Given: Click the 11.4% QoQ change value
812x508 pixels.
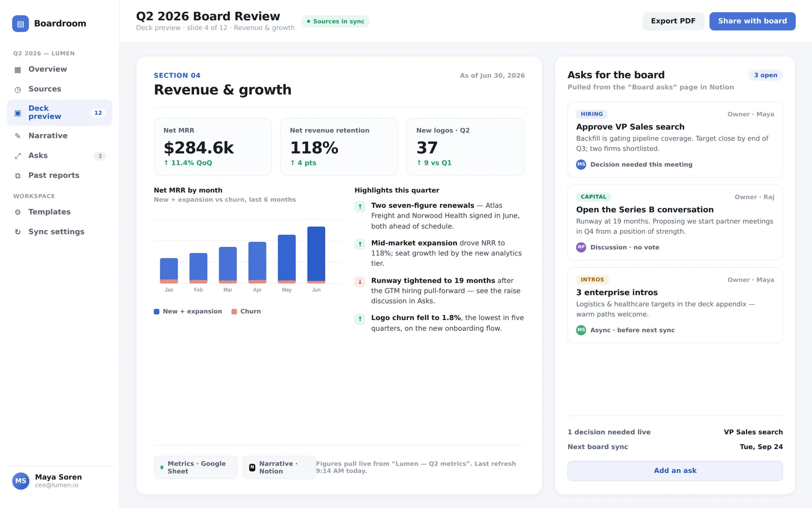Looking at the screenshot, I should click(188, 163).
